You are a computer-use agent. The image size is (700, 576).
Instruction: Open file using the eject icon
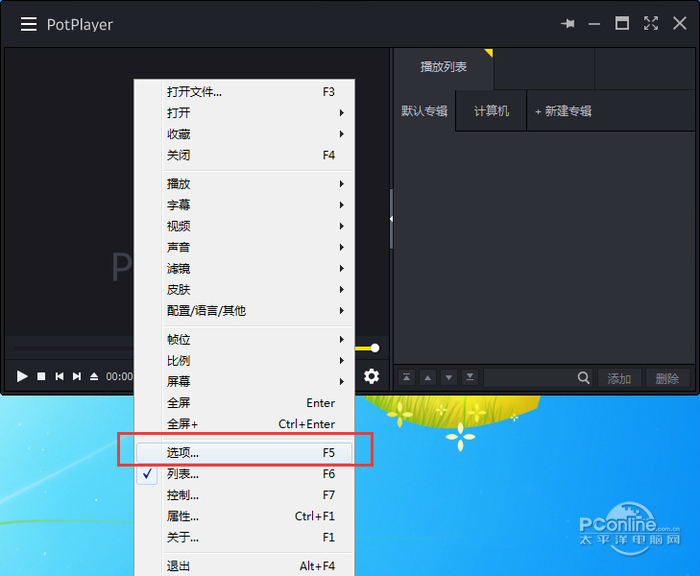tap(94, 376)
